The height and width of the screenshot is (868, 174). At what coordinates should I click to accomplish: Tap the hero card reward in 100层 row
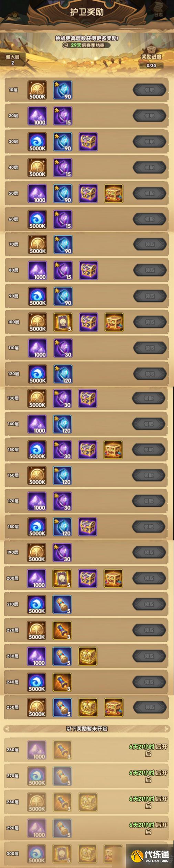click(x=63, y=323)
